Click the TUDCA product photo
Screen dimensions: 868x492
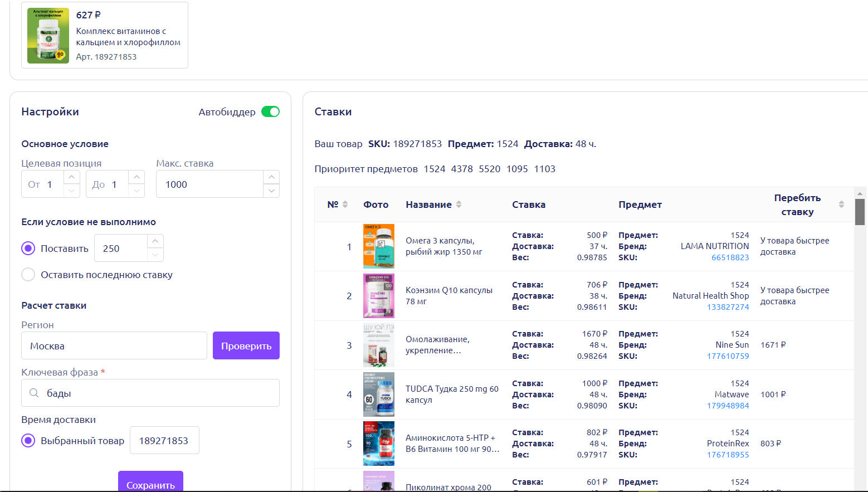pyautogui.click(x=379, y=394)
